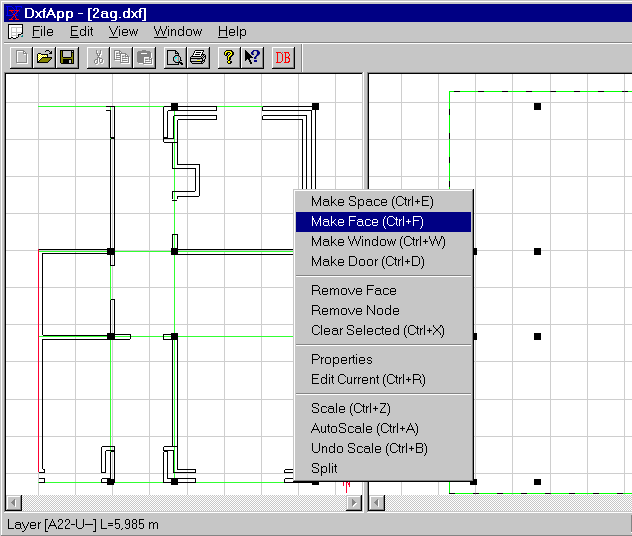Click left scroll arrow of left pane
Image resolution: width=632 pixels, height=536 pixels.
(x=14, y=503)
